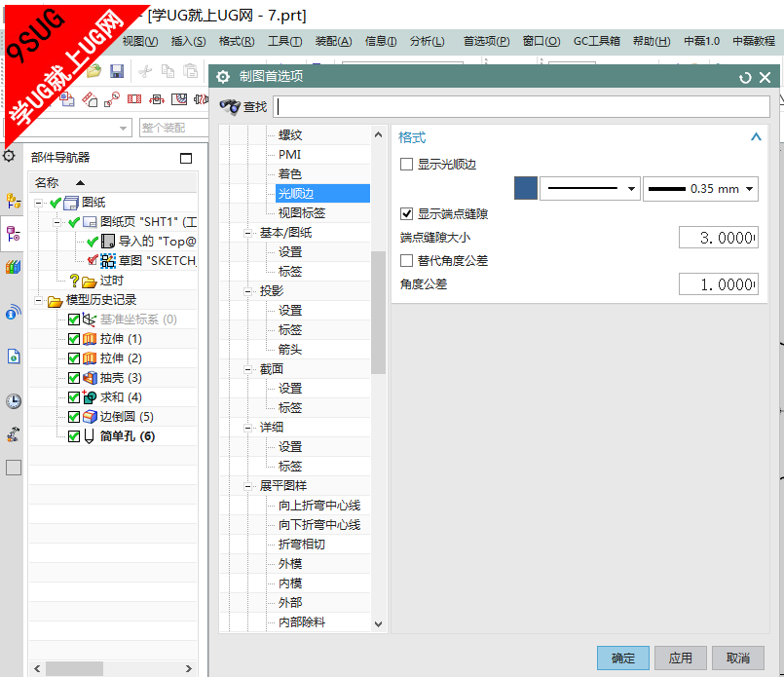Click the 查找 search input field

tap(521, 106)
